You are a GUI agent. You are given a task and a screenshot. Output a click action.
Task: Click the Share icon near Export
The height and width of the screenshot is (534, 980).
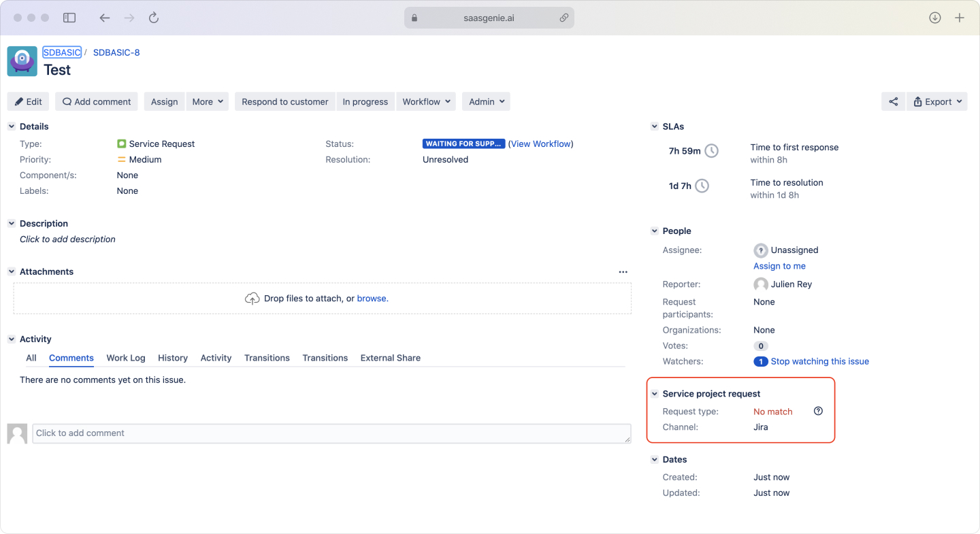[893, 101]
